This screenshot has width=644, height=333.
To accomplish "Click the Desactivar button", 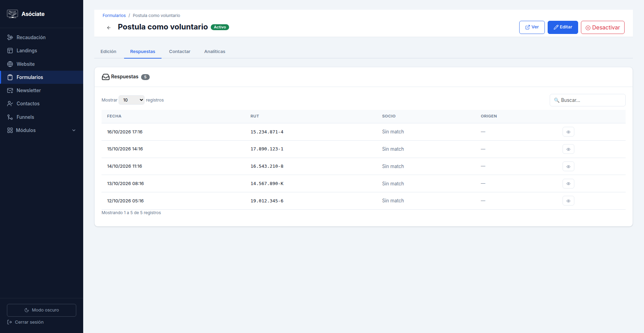I will [603, 27].
